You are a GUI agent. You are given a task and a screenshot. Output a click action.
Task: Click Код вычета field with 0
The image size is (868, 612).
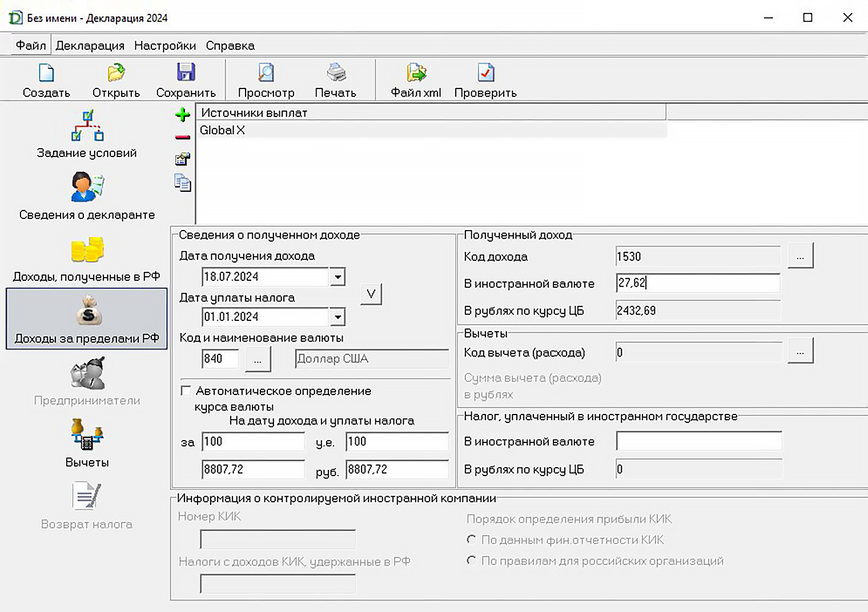pyautogui.click(x=698, y=352)
